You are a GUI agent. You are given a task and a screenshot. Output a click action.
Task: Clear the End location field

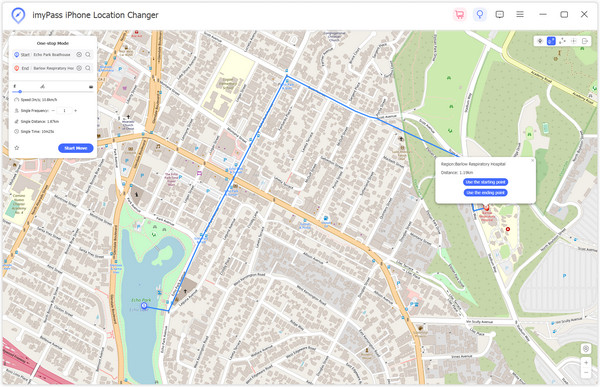79,68
